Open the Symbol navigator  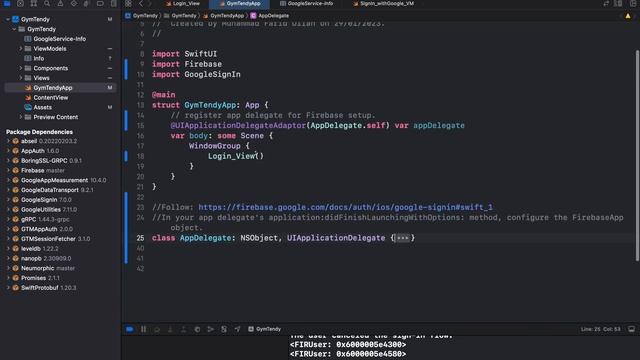click(34, 3)
